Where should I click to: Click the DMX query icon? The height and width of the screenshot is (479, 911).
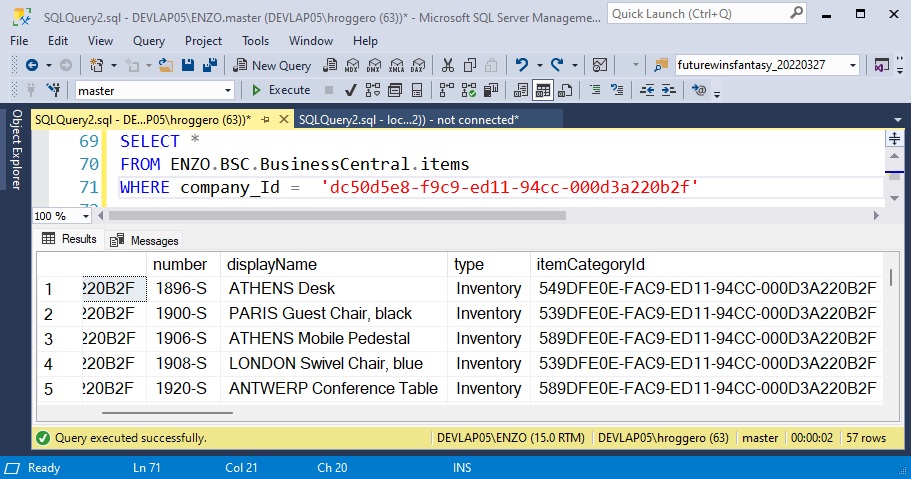click(374, 65)
